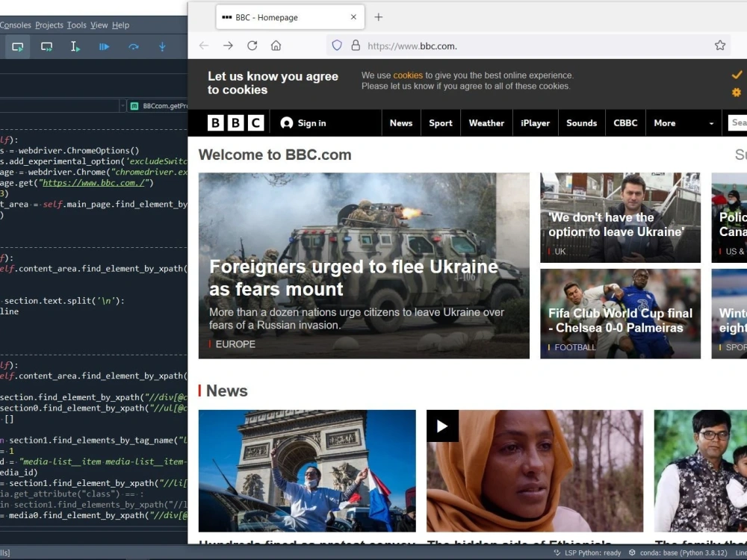The width and height of the screenshot is (747, 560).
Task: Click the LSP Python status icon
Action: click(557, 553)
